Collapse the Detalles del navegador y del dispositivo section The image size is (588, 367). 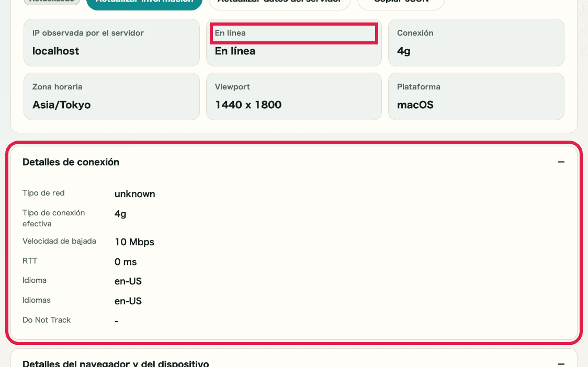click(561, 363)
